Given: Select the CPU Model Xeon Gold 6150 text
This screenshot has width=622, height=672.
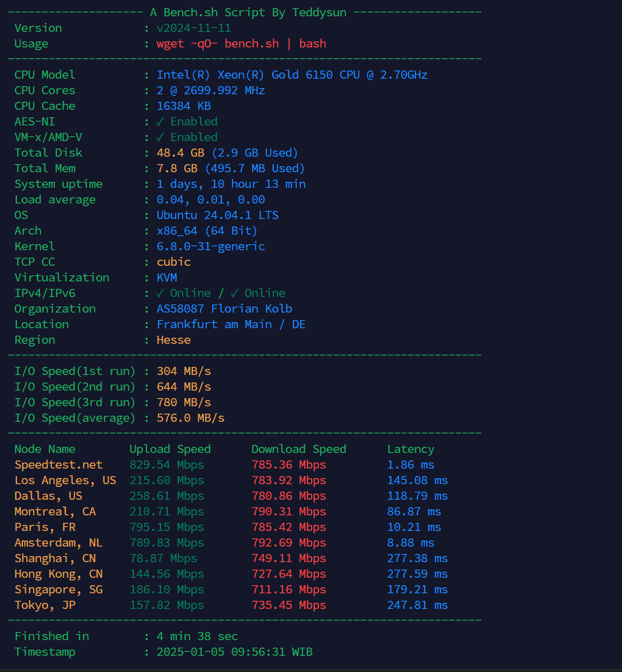Looking at the screenshot, I should (291, 75).
